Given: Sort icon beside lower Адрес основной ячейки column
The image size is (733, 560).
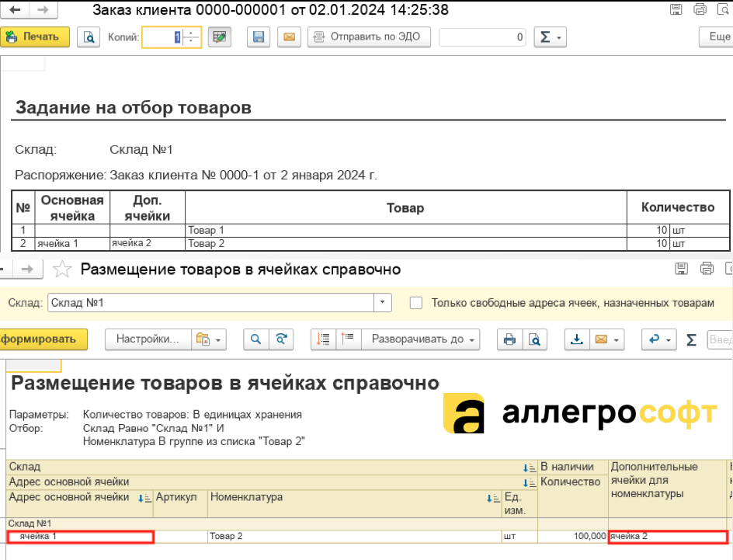Looking at the screenshot, I should tap(144, 499).
